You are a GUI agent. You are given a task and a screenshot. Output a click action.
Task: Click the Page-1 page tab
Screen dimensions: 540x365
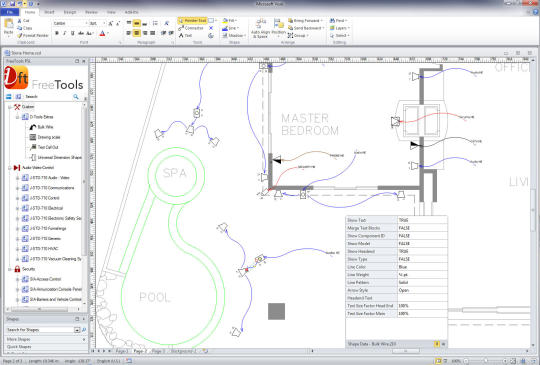pos(122,351)
